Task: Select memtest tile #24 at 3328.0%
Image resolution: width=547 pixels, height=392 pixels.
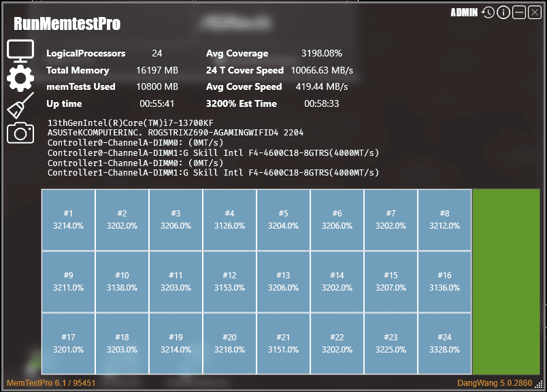Action: pos(444,344)
